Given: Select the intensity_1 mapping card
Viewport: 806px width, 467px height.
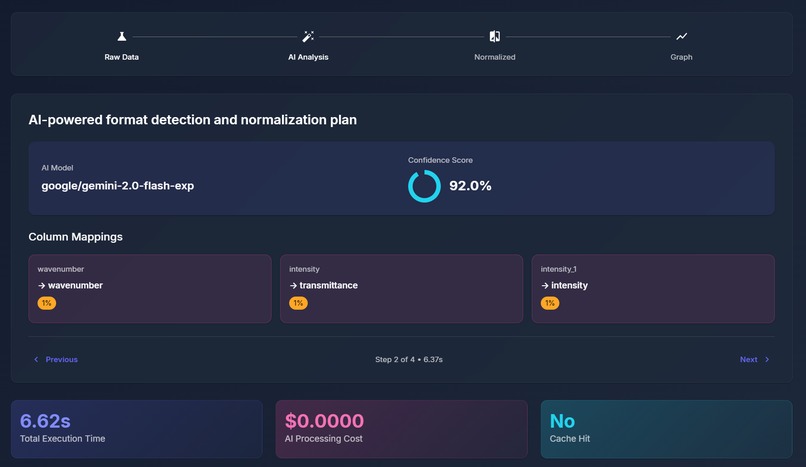Looking at the screenshot, I should [653, 289].
